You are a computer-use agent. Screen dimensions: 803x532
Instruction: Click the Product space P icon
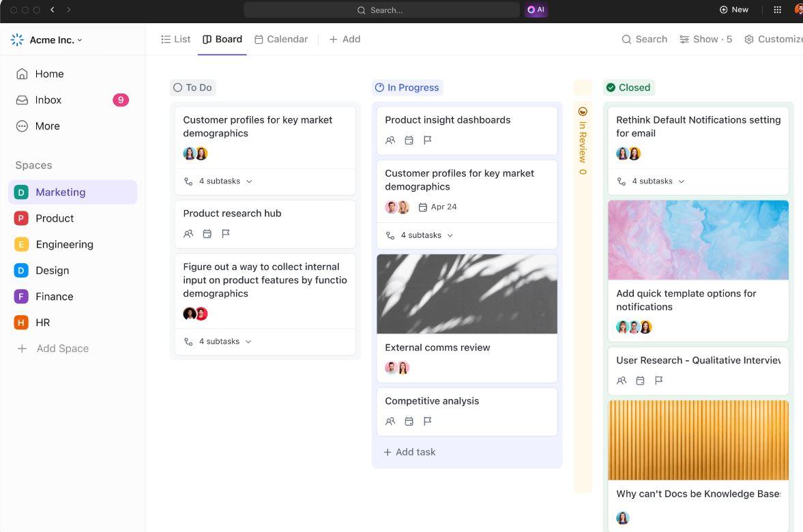21,219
